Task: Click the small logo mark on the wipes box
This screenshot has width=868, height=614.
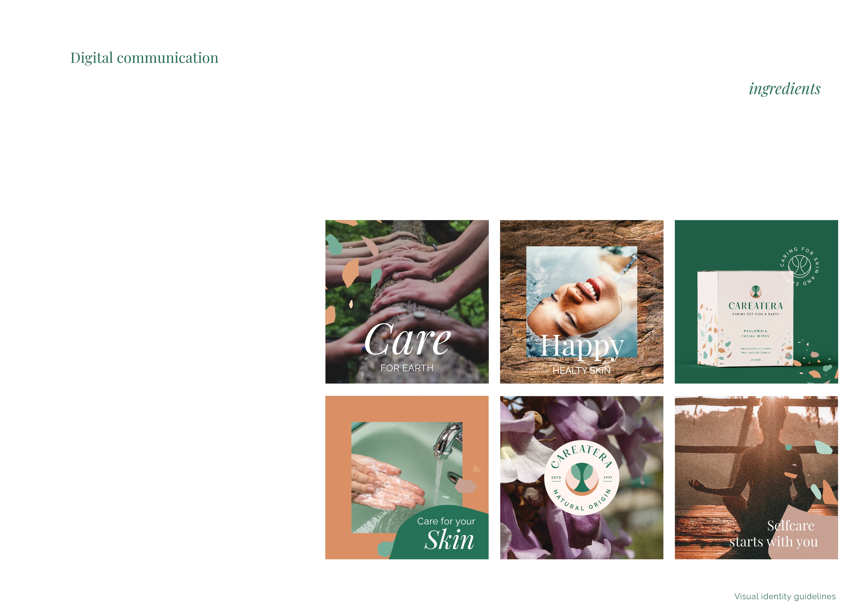Action: click(x=755, y=291)
